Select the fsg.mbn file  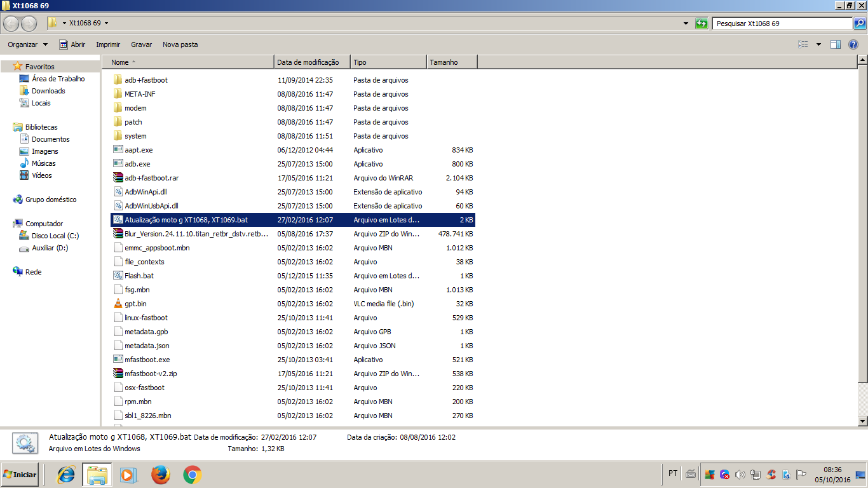(x=137, y=290)
